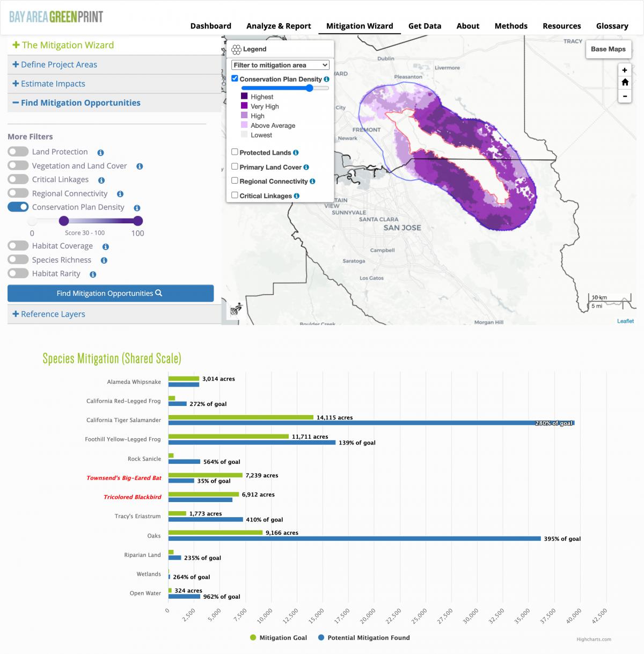This screenshot has height=654, width=644.
Task: Open info icon beside legend Regional Connectivity
Action: pos(312,181)
